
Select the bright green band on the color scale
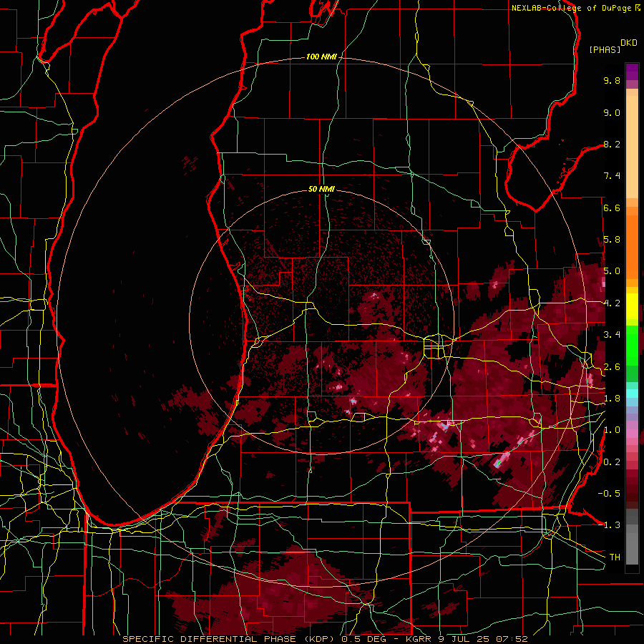point(632,345)
